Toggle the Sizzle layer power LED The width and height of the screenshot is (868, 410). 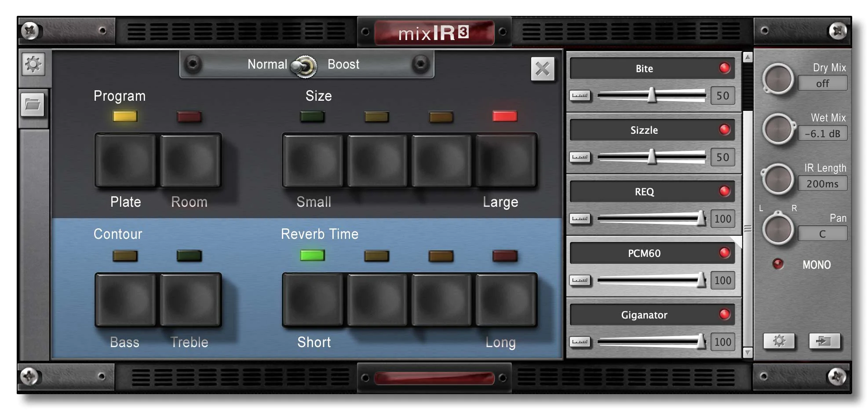[x=725, y=130]
